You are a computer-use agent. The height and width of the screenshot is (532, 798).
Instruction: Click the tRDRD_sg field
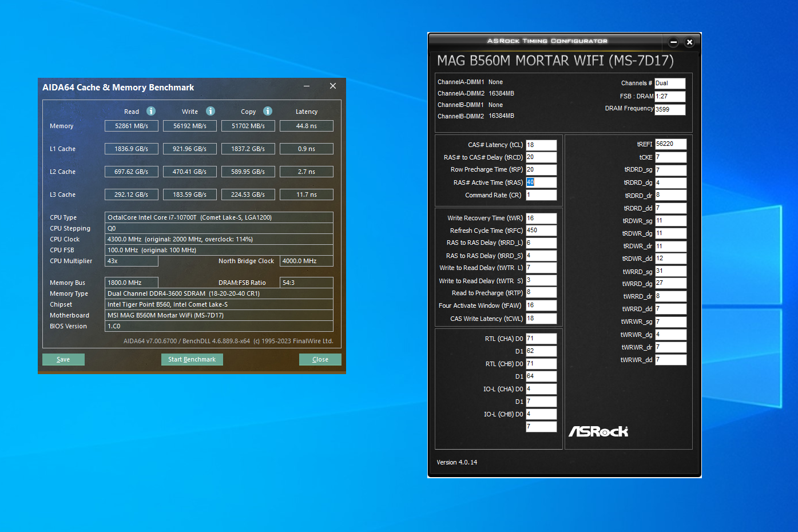(x=670, y=170)
